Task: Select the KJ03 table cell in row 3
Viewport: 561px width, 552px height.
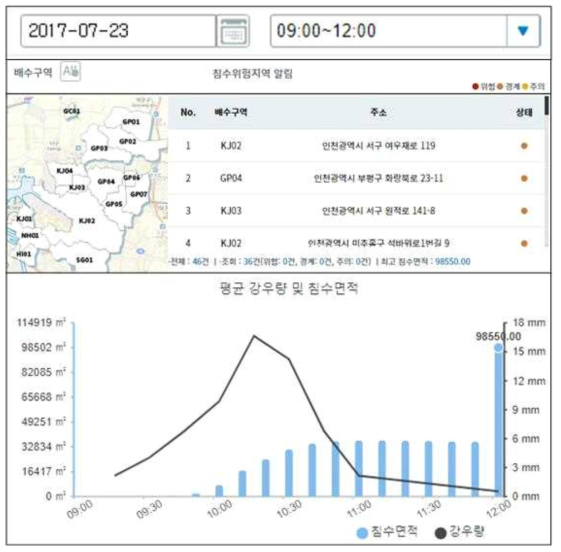Action: [231, 211]
